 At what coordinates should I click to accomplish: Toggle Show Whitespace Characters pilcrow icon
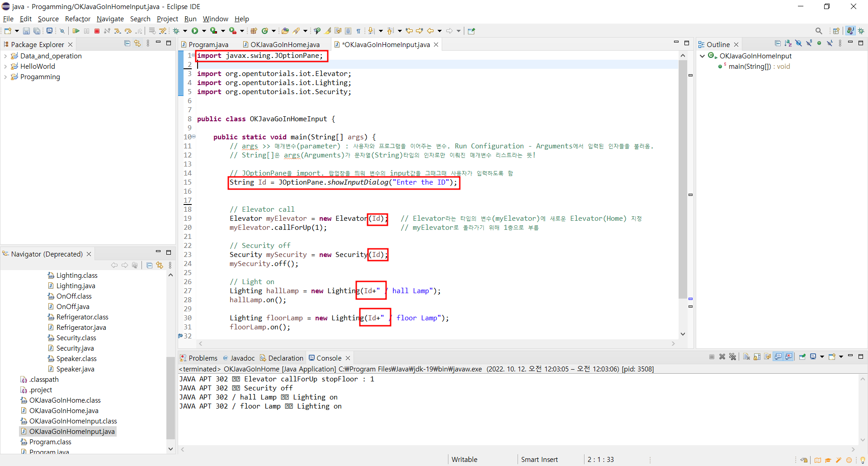pos(358,31)
